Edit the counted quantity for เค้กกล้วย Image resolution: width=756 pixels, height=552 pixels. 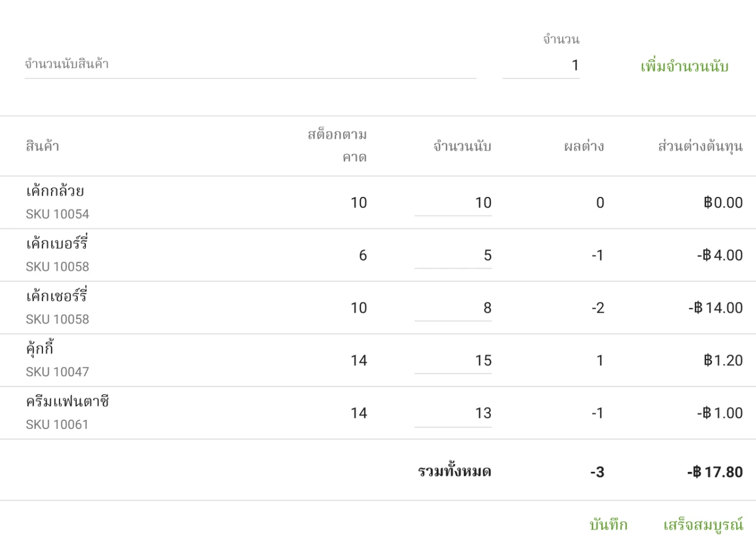[x=452, y=202]
